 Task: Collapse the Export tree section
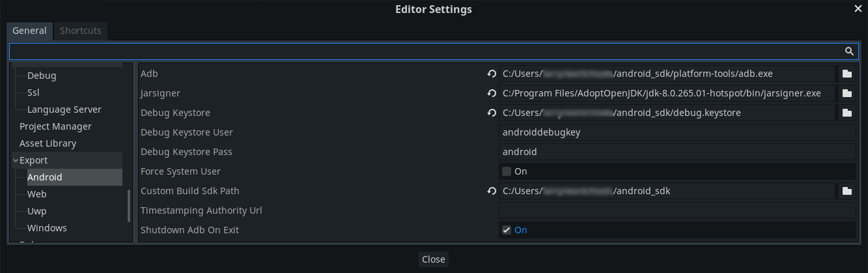click(x=16, y=160)
